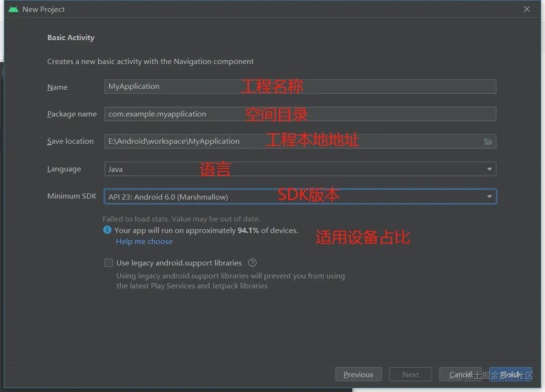The image size is (545, 392).
Task: Click the Finish button
Action: pyautogui.click(x=511, y=375)
